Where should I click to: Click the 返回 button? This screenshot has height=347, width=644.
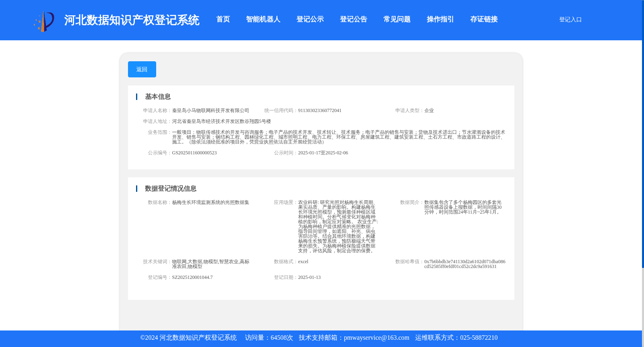(142, 69)
